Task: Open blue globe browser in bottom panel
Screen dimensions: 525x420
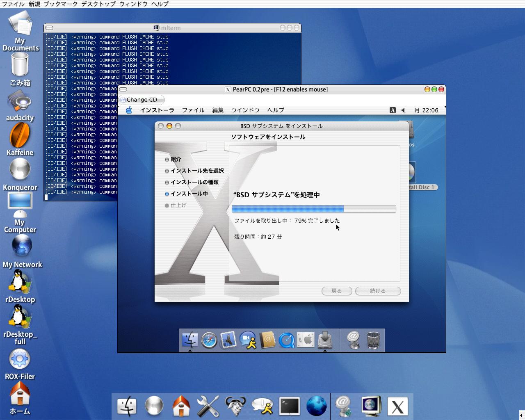Action: coord(317,406)
